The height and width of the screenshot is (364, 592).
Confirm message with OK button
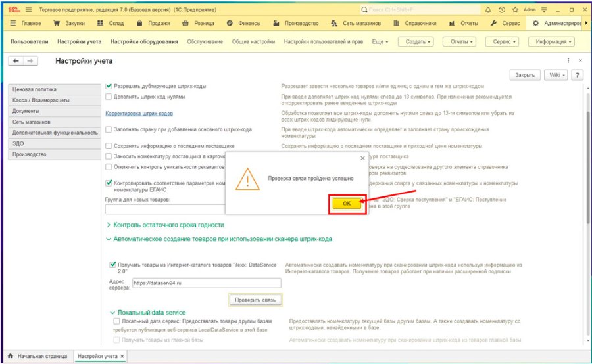coord(347,203)
